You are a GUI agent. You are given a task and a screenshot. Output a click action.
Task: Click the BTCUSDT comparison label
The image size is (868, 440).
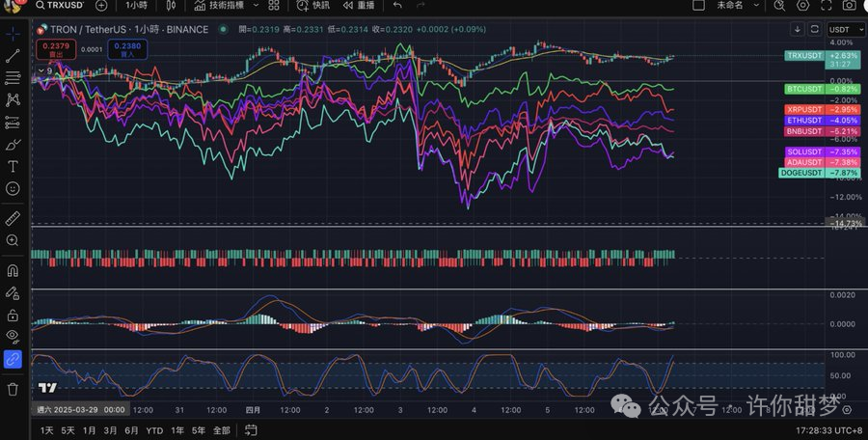coord(805,89)
